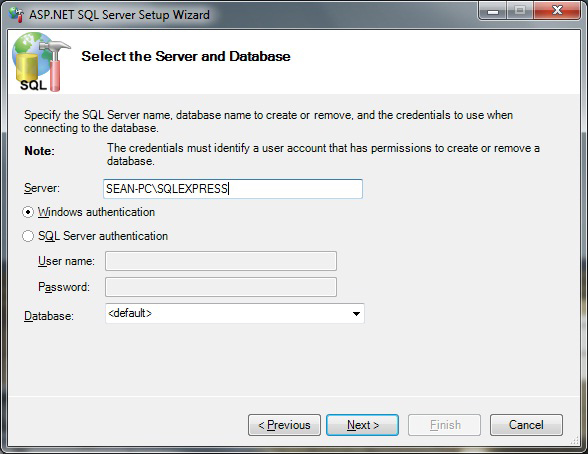Select Windows authentication radio button

pos(28,212)
